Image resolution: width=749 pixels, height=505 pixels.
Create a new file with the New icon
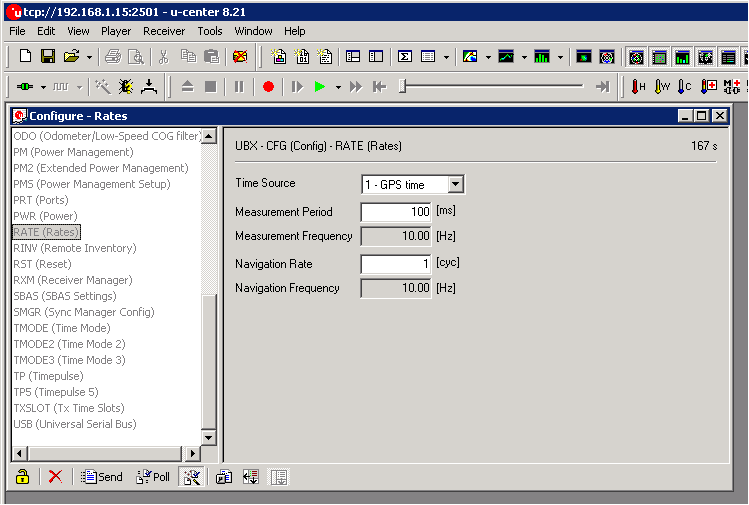click(25, 56)
